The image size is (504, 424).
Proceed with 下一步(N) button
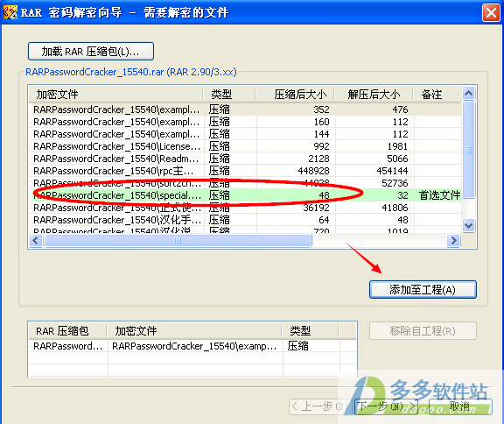click(386, 406)
